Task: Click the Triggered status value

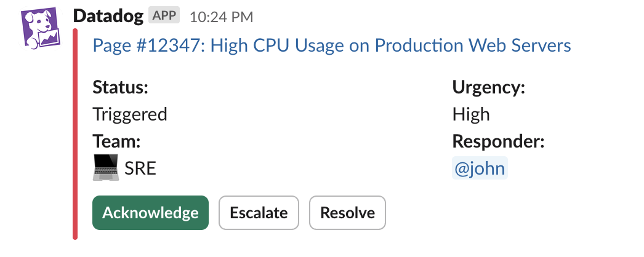Action: [130, 114]
